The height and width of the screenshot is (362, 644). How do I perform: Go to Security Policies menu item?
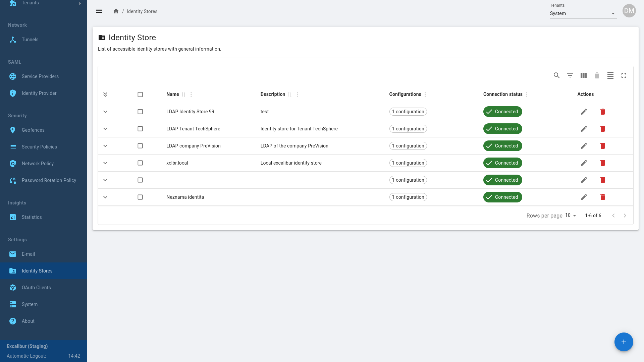[39, 147]
